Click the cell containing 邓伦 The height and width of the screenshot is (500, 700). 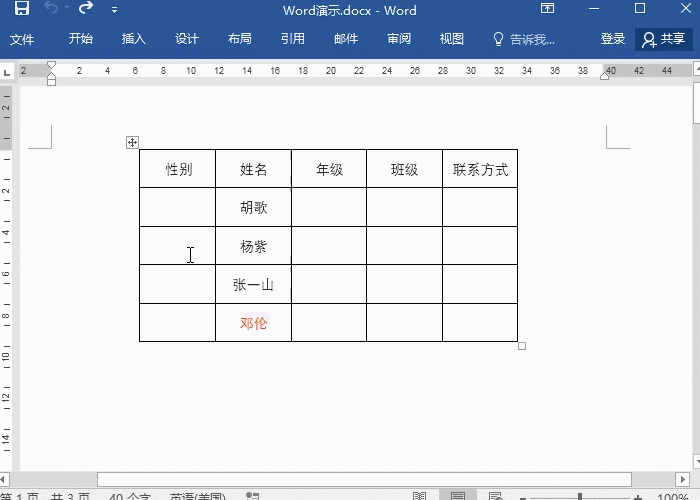(253, 323)
